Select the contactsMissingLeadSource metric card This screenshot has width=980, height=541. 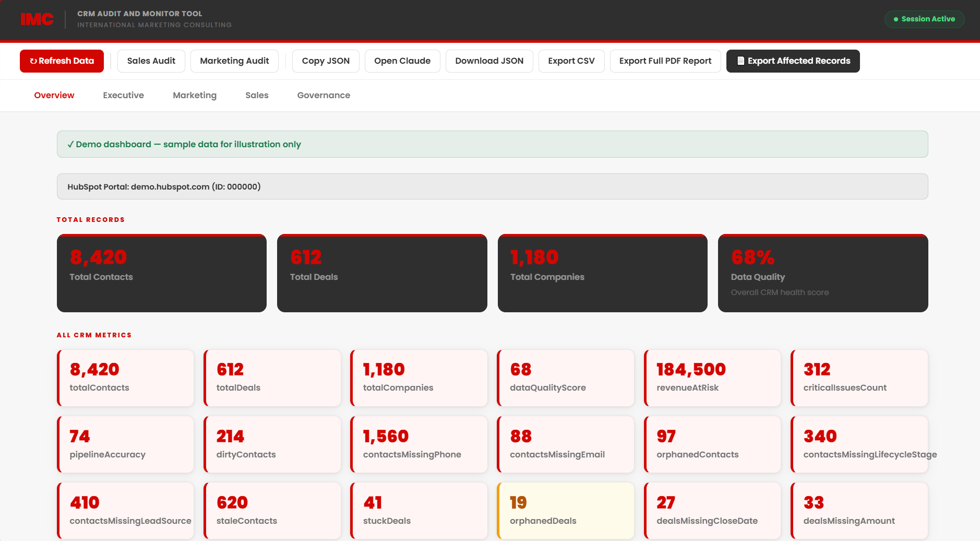pos(125,511)
